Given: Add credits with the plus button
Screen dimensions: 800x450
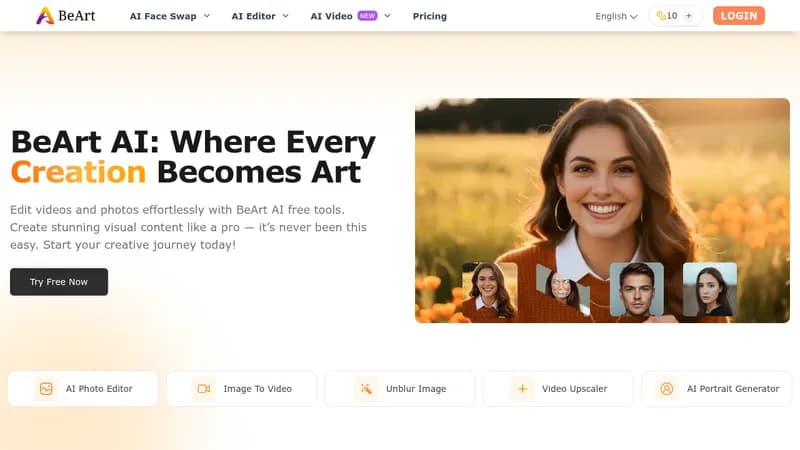Looking at the screenshot, I should click(x=688, y=16).
